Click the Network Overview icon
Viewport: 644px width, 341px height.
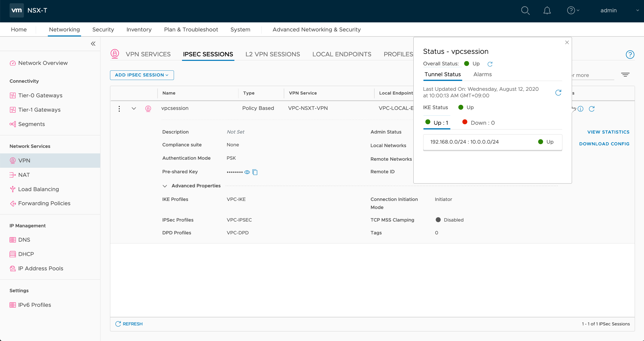13,63
